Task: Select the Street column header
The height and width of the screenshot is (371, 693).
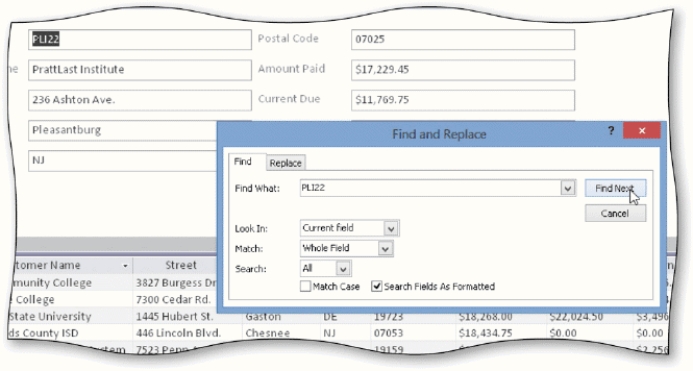Action: [181, 265]
